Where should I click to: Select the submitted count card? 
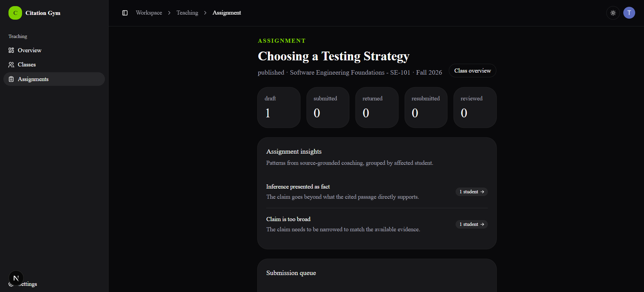pyautogui.click(x=328, y=108)
